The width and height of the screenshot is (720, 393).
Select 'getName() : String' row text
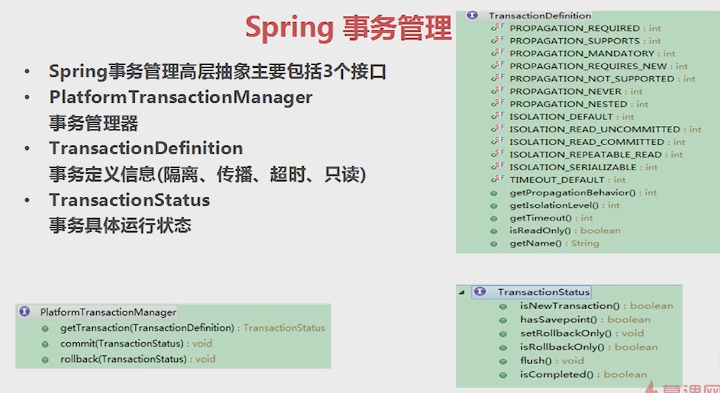[555, 243]
